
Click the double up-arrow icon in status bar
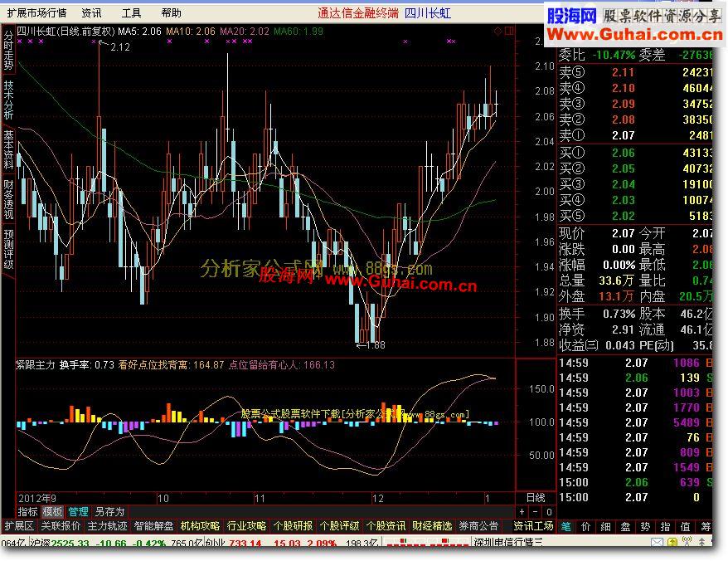coord(702,542)
